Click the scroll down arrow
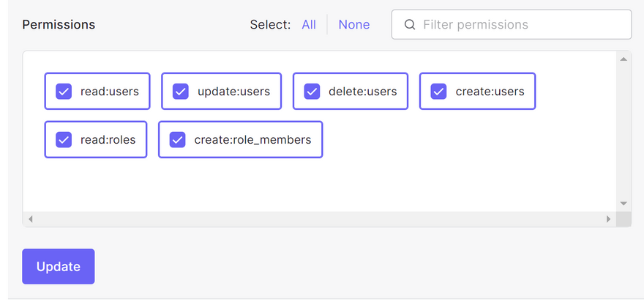Image resolution: width=644 pixels, height=302 pixels. 624,203
